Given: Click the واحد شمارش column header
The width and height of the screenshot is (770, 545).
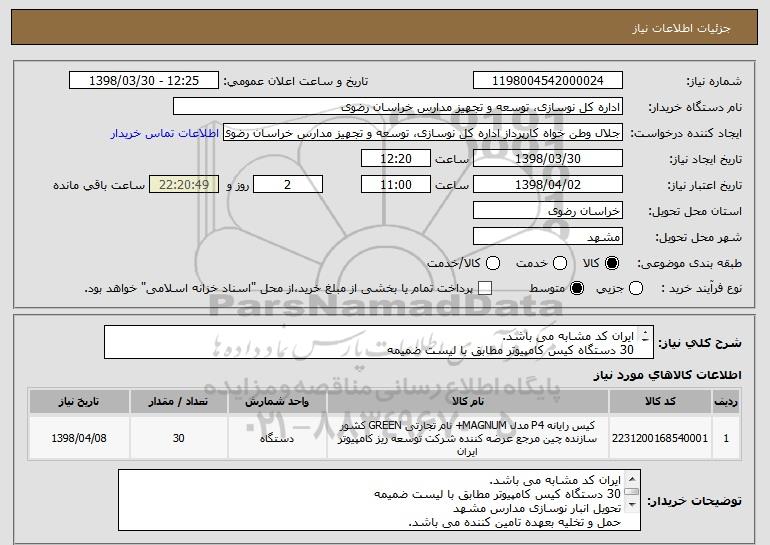Looking at the screenshot, I should click(x=277, y=402).
